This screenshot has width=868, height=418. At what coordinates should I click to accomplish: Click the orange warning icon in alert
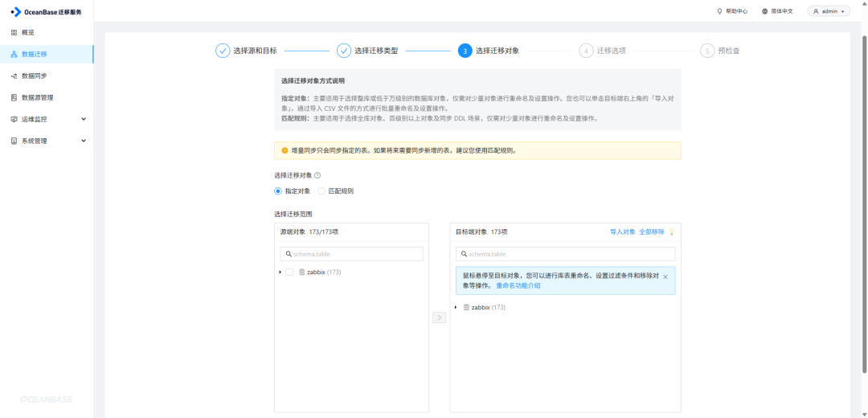click(285, 150)
